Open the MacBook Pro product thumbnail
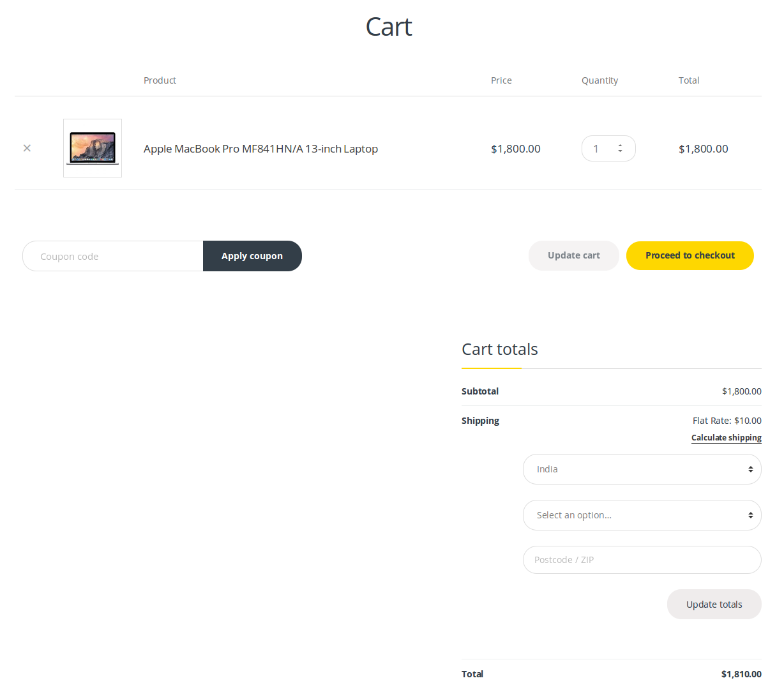This screenshot has height=699, width=784. click(93, 148)
